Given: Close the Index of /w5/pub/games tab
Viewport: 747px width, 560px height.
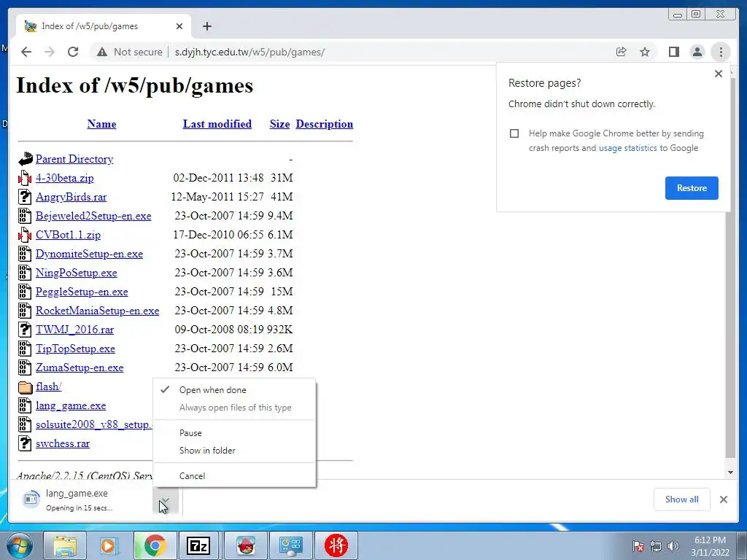Looking at the screenshot, I should tap(179, 26).
